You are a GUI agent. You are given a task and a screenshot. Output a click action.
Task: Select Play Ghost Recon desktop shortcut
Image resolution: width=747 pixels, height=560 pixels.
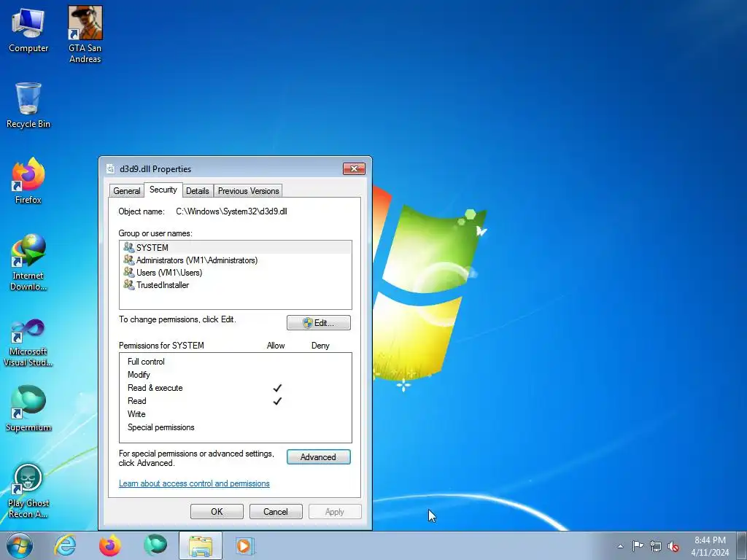pyautogui.click(x=28, y=491)
